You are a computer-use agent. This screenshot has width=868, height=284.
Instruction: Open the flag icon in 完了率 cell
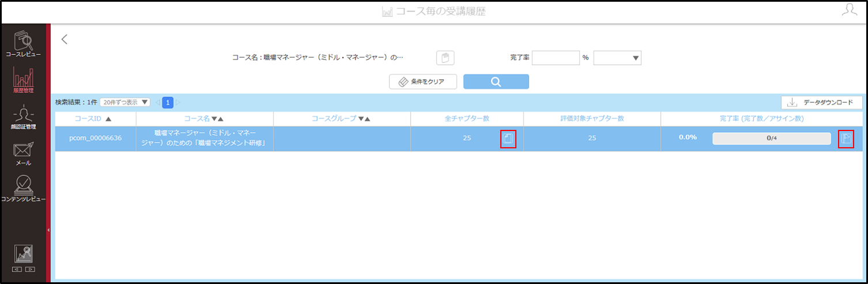[x=846, y=139]
